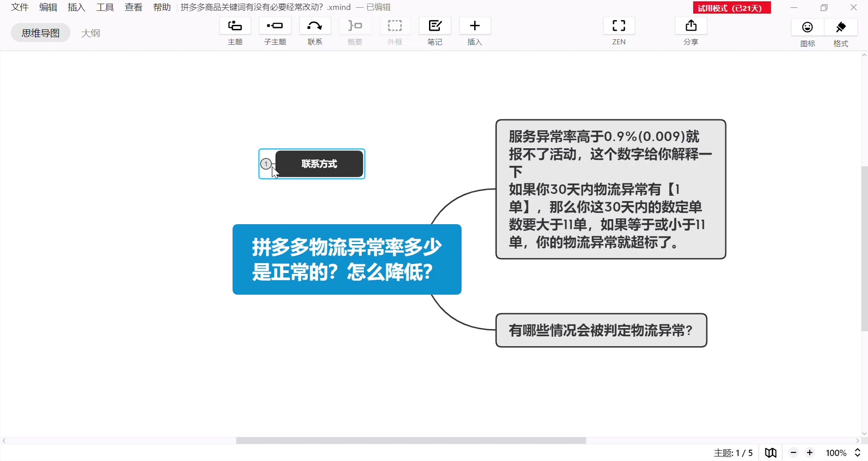The width and height of the screenshot is (868, 461).
Task: Restore down the XMind window
Action: pos(824,8)
